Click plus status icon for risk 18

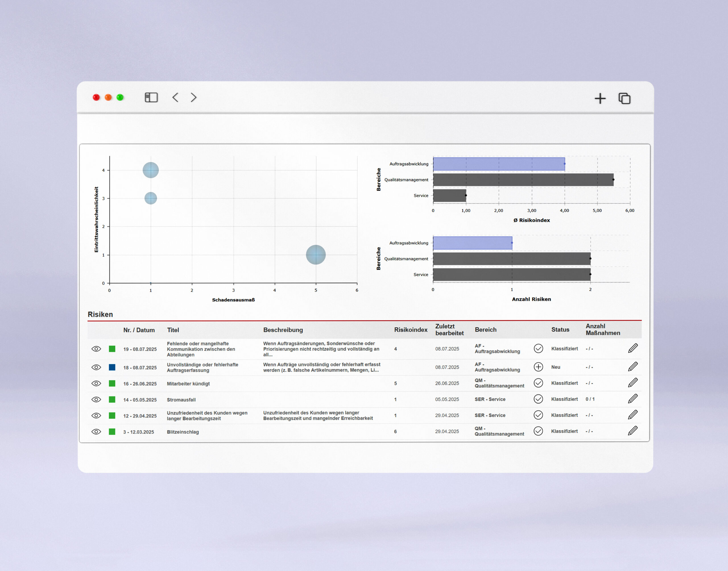click(x=538, y=367)
